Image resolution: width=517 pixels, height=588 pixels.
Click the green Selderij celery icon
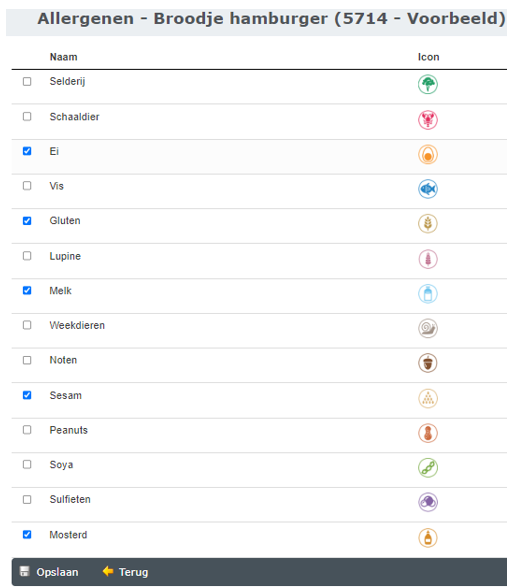pos(428,84)
